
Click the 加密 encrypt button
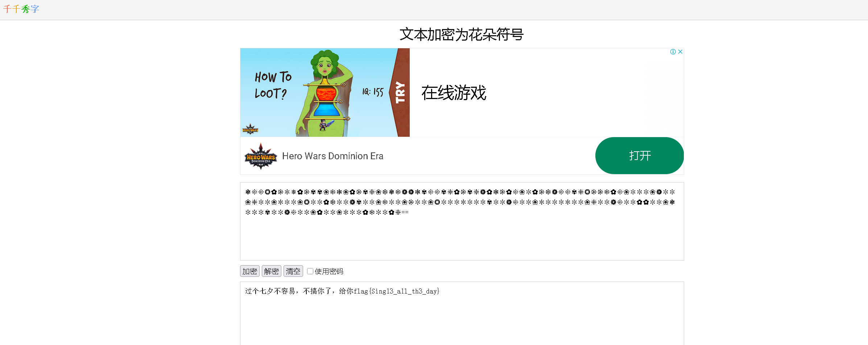coord(250,271)
